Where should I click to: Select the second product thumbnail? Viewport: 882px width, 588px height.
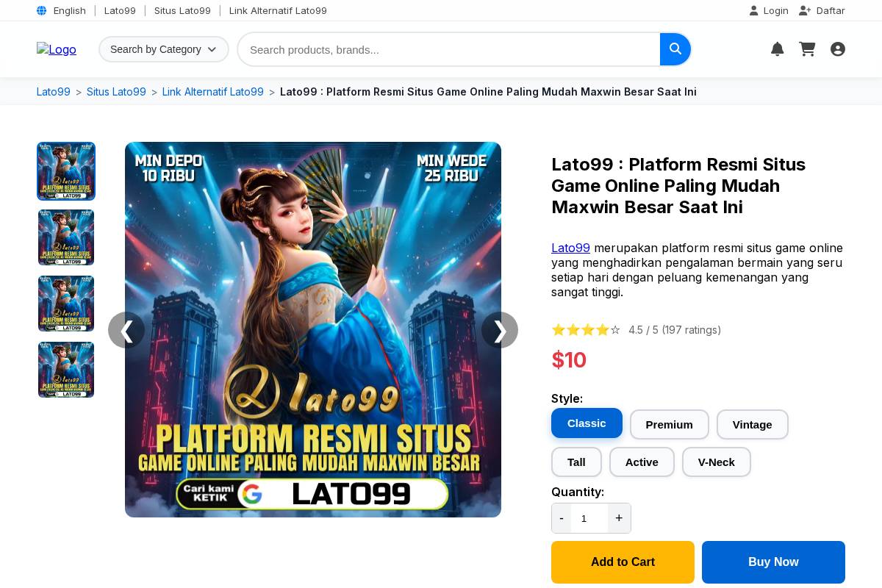click(x=66, y=237)
